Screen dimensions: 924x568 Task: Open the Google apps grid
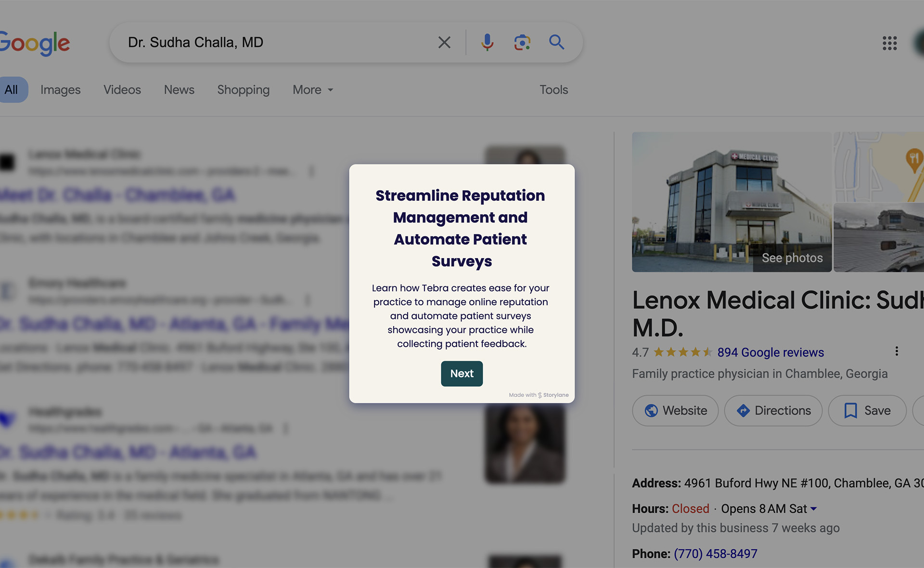pyautogui.click(x=890, y=43)
